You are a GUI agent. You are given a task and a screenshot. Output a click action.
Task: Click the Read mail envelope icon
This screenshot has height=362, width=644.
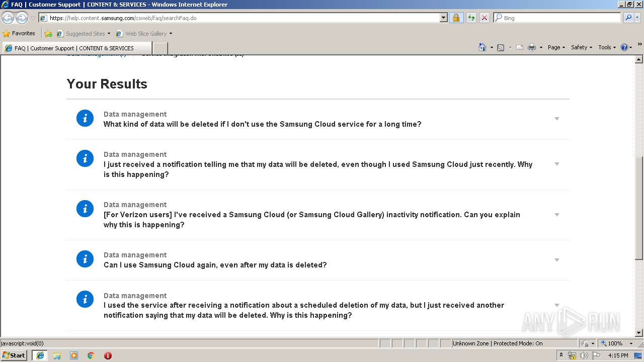click(x=520, y=47)
